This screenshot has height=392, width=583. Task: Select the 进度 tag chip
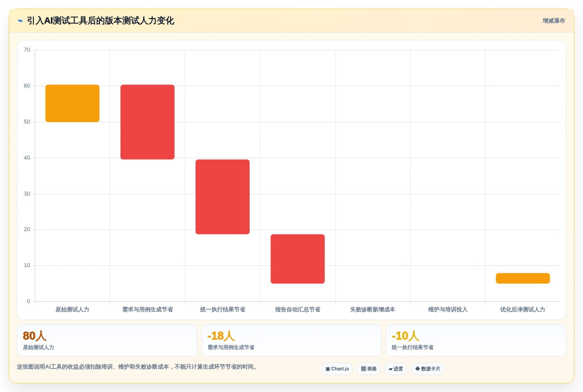396,369
